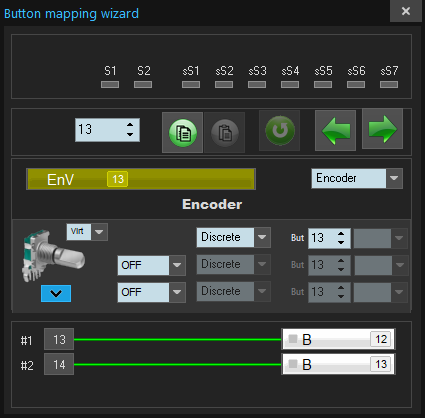Toggle the sS7 indicator
The image size is (425, 418).
click(389, 85)
